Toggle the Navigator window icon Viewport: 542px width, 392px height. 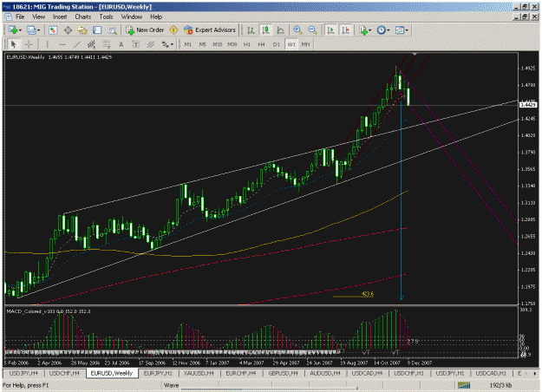[82, 30]
